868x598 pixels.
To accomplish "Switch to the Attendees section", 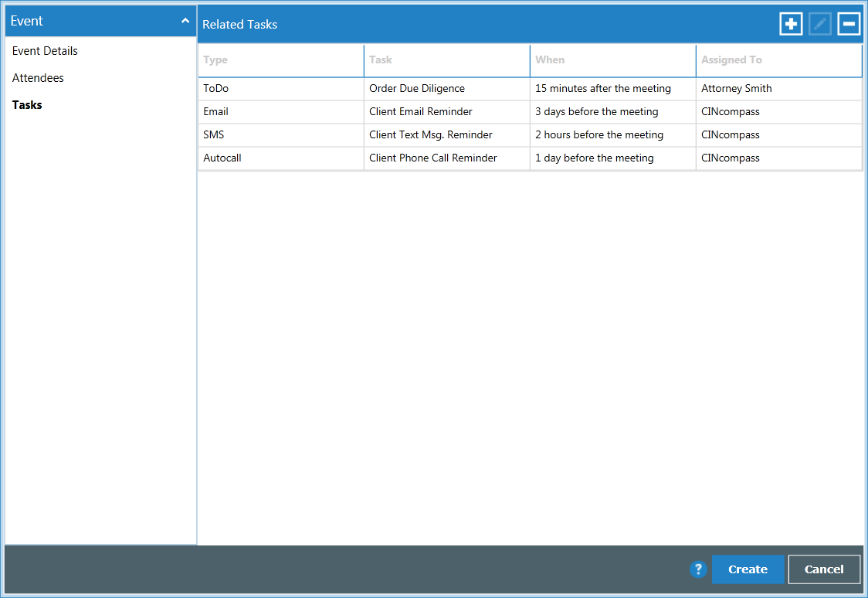I will tap(38, 77).
